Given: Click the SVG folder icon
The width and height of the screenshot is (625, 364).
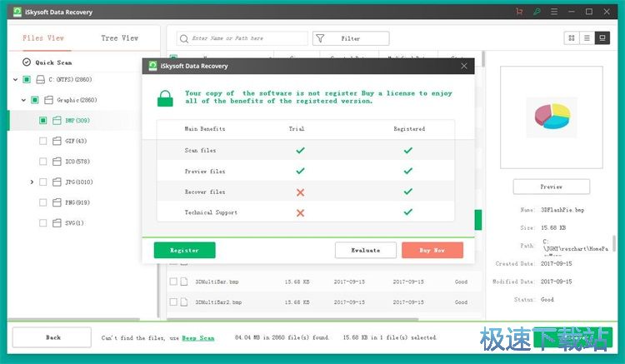Looking at the screenshot, I should point(57,223).
